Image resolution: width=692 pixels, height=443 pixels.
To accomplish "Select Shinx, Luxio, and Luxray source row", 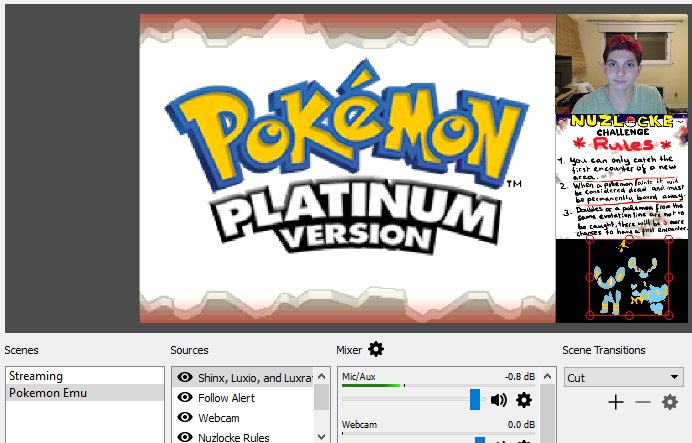I will [243, 378].
